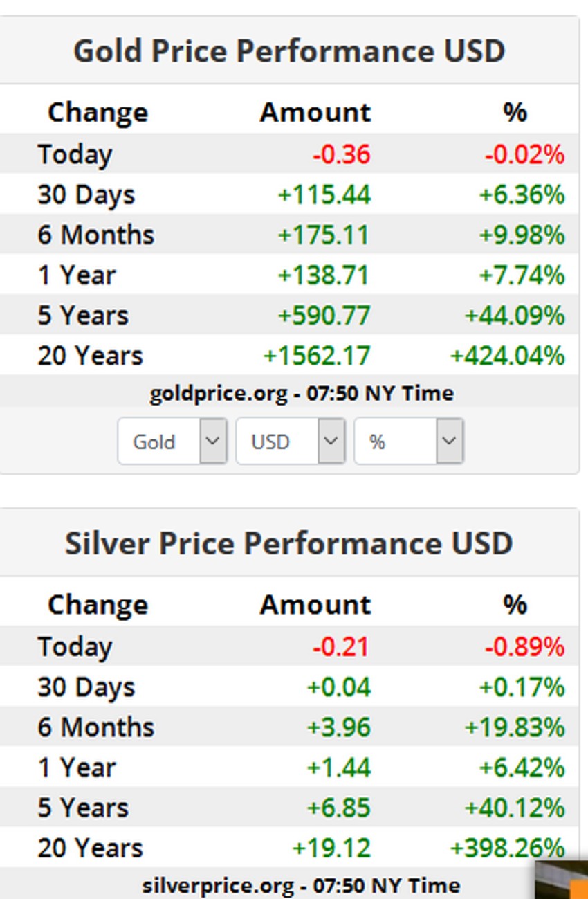Select the gold 1 Year percentage +7.74%
This screenshot has width=588, height=899.
[x=522, y=275]
